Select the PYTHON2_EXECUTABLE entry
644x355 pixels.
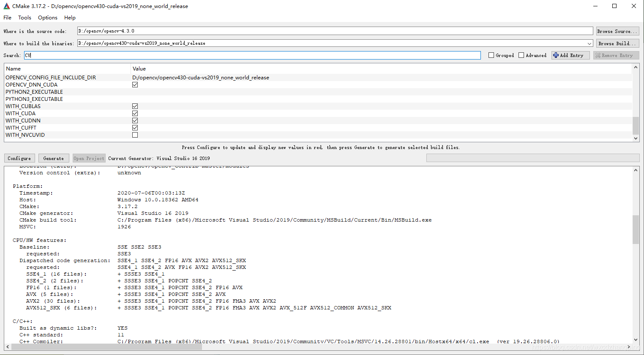coord(34,92)
